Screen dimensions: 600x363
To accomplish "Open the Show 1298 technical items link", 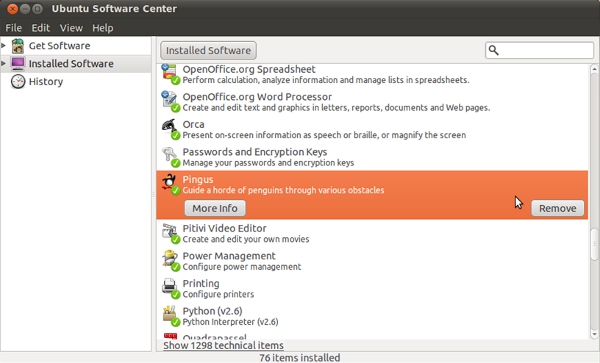I will pyautogui.click(x=223, y=345).
